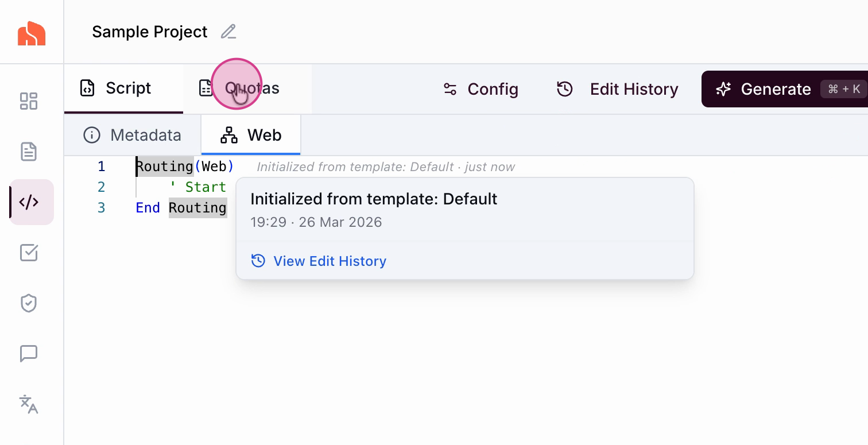
Task: Open the shield check icon in sidebar
Action: coord(29,303)
